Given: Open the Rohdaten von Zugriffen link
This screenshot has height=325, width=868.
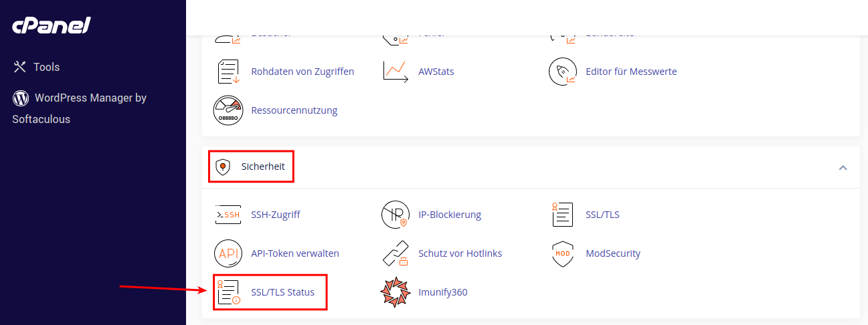Looking at the screenshot, I should coord(302,71).
